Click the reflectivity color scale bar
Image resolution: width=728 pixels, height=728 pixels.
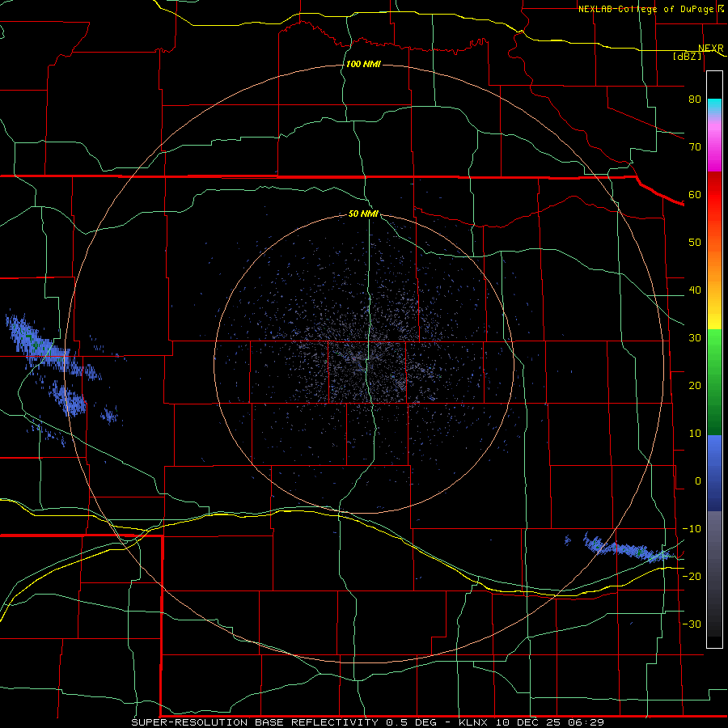(x=714, y=359)
